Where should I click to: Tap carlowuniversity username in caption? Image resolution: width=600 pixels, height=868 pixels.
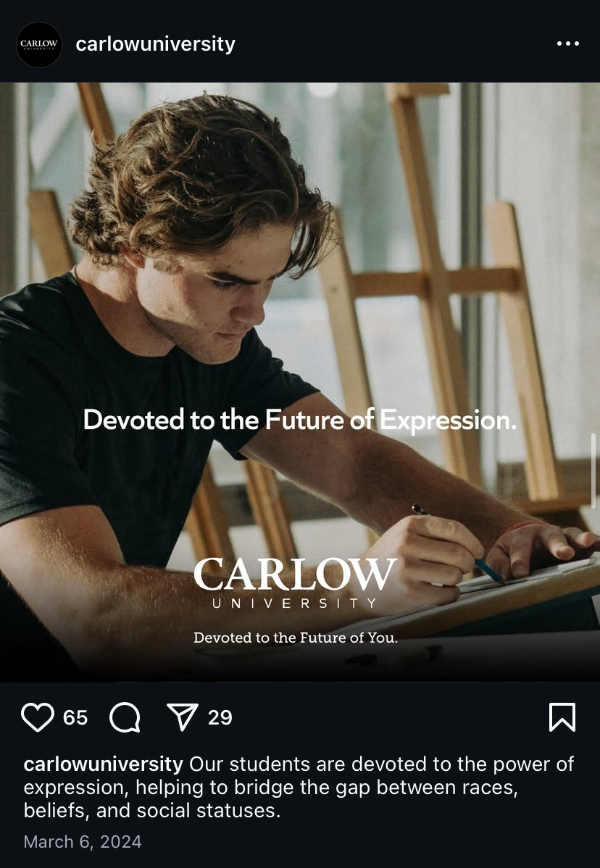(x=103, y=764)
